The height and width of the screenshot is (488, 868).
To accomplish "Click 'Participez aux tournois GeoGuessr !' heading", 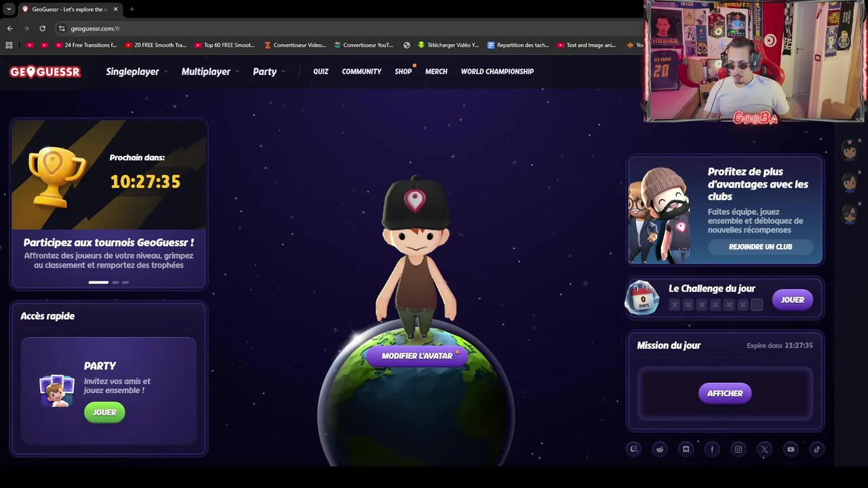I will coord(108,242).
